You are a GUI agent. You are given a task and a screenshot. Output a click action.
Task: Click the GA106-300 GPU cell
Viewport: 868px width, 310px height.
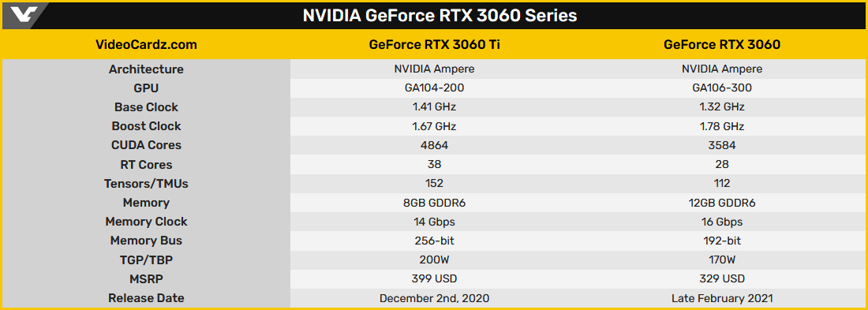[722, 88]
